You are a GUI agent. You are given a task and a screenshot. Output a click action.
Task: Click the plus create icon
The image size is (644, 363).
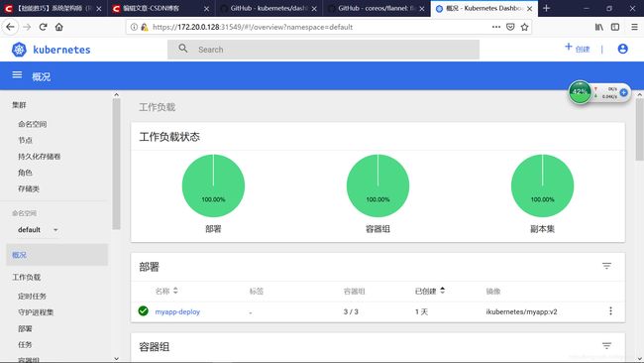(x=569, y=47)
